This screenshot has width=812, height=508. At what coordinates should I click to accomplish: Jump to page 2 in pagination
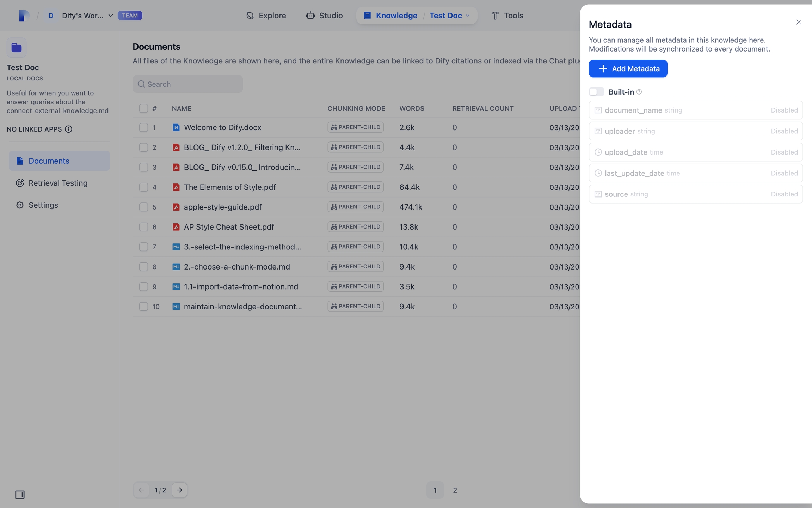(455, 490)
